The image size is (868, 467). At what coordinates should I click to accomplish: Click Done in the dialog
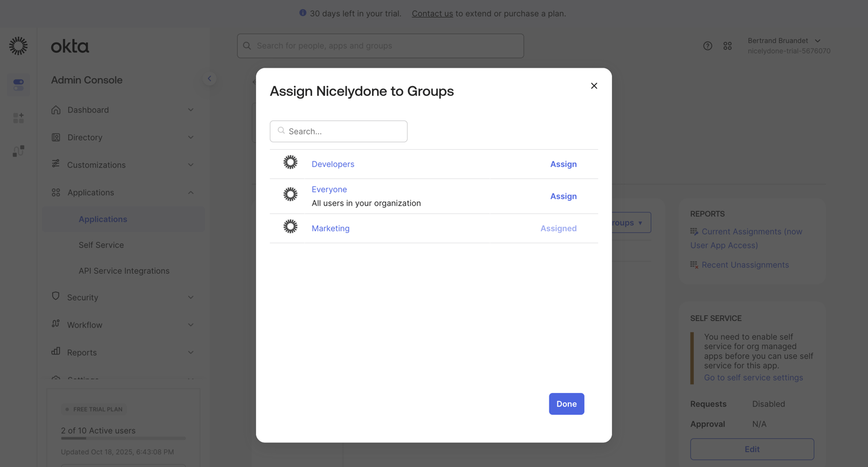point(566,404)
